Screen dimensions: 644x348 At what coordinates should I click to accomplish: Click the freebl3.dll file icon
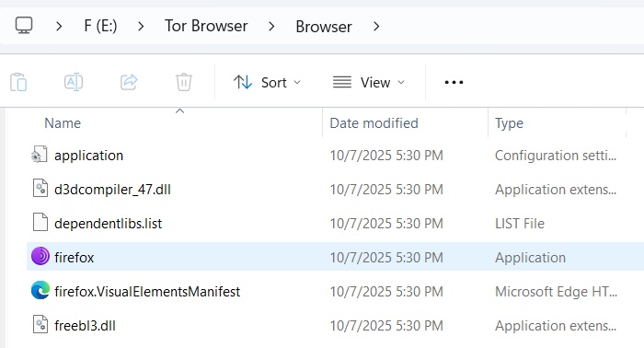(x=40, y=325)
